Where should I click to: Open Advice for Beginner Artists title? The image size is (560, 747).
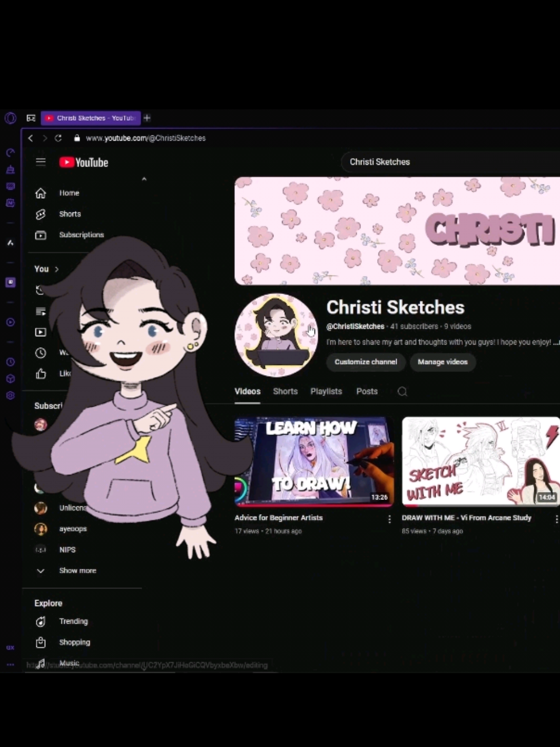click(279, 518)
